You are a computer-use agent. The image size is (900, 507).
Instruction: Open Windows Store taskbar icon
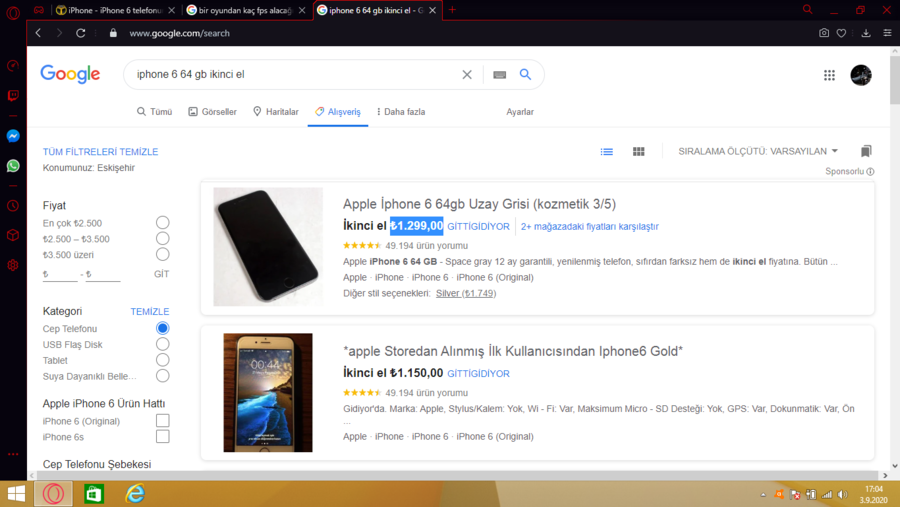pos(94,494)
